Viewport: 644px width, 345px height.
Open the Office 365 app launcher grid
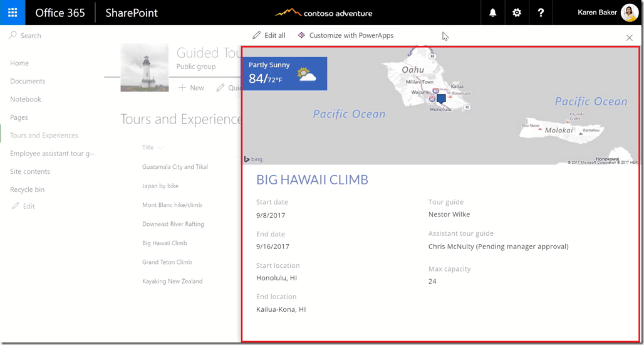(x=13, y=13)
